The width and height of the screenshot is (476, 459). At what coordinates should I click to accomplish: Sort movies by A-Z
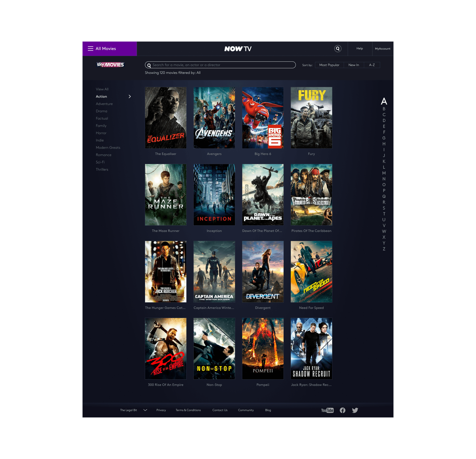tap(372, 65)
